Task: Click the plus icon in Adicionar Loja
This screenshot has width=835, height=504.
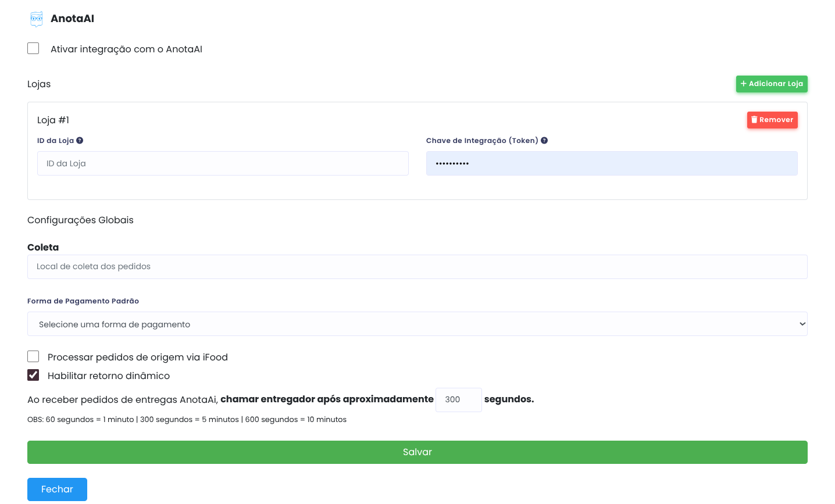Action: point(743,84)
